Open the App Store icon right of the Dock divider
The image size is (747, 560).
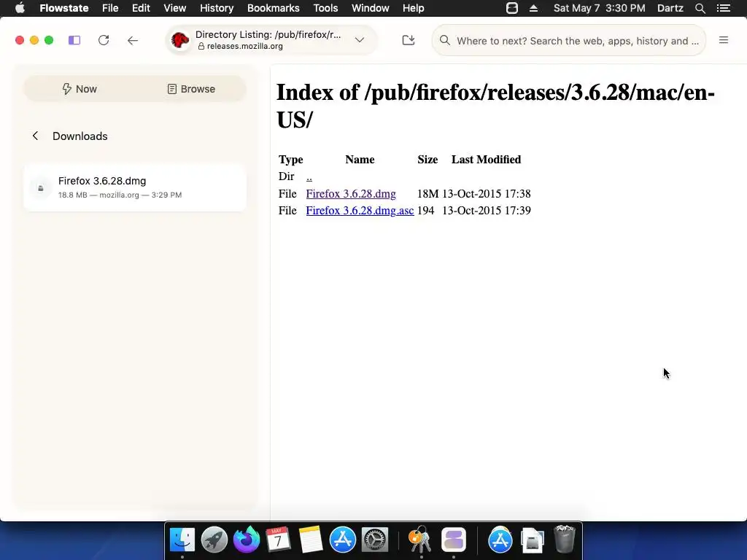(x=500, y=540)
